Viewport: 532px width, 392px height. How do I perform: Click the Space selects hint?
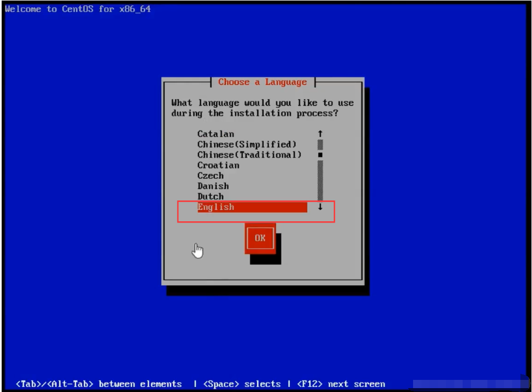pos(242,384)
